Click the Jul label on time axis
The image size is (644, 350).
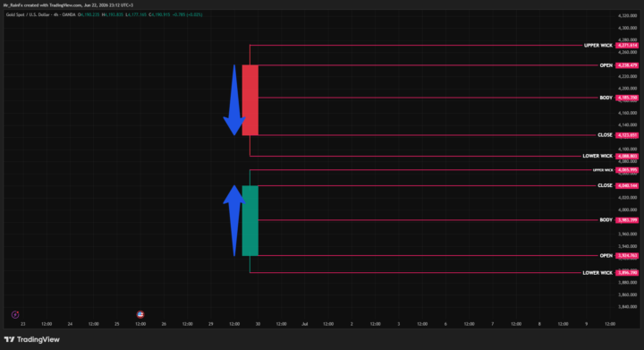click(305, 324)
